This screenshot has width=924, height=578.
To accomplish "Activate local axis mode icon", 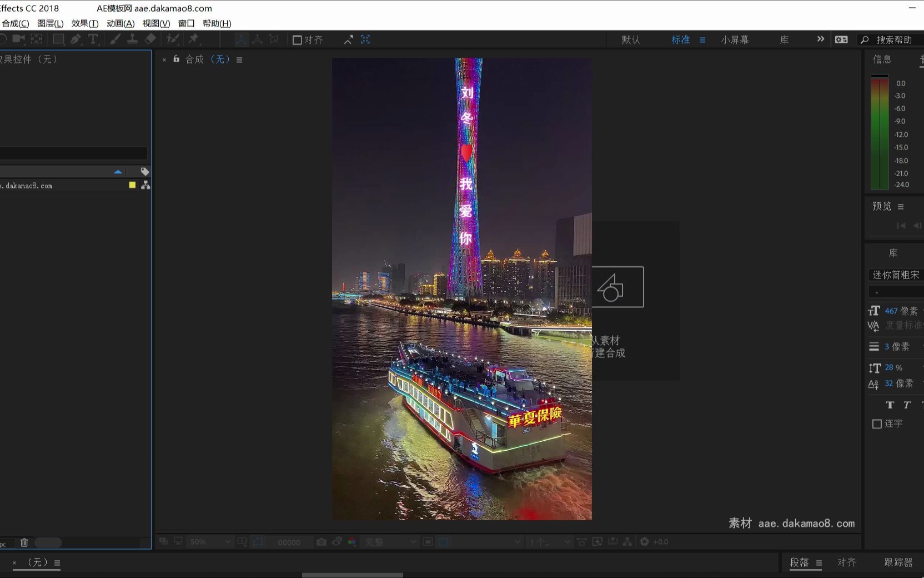I will (x=241, y=39).
